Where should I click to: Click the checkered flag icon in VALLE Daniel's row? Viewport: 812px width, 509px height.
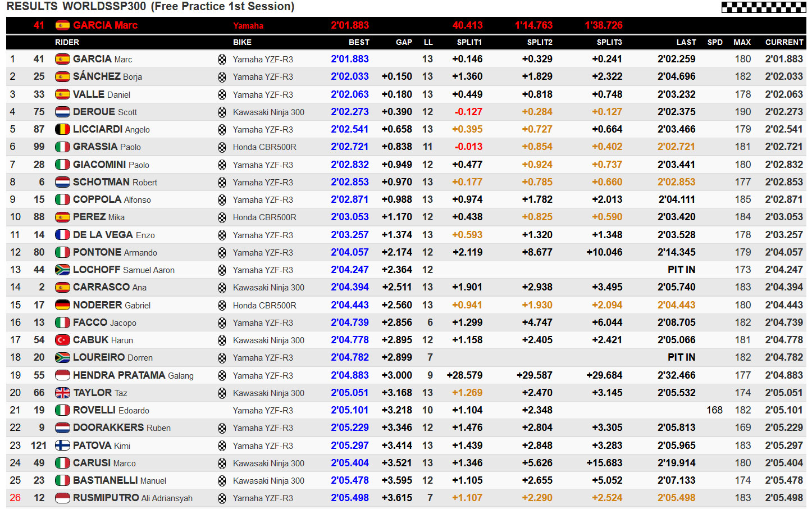pos(222,94)
